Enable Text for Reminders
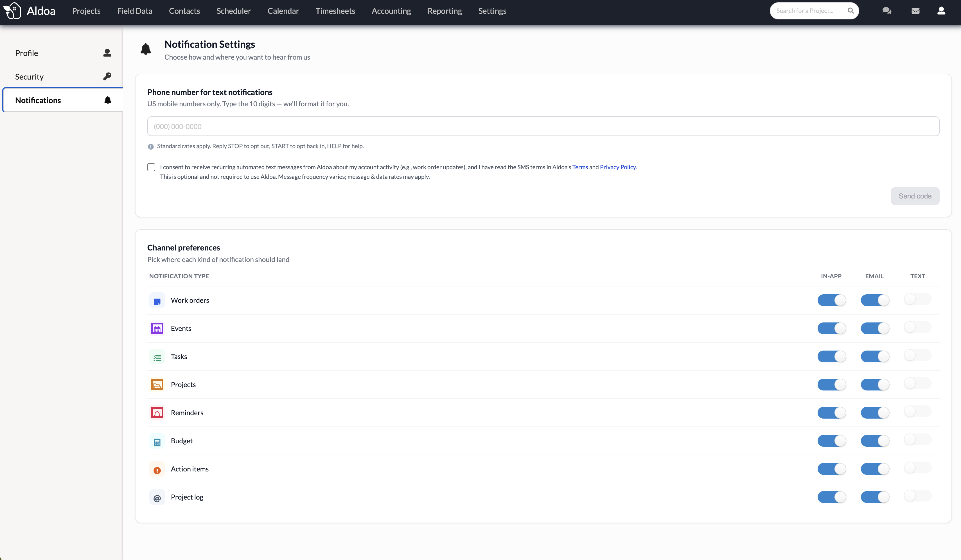Viewport: 961px width, 560px height. (917, 411)
